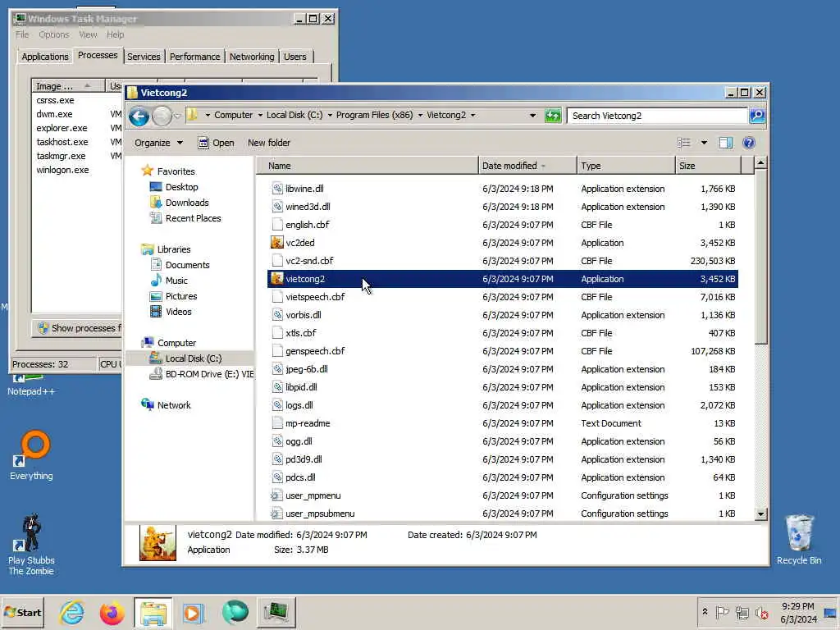Expand the address bar history dropdown

click(532, 116)
